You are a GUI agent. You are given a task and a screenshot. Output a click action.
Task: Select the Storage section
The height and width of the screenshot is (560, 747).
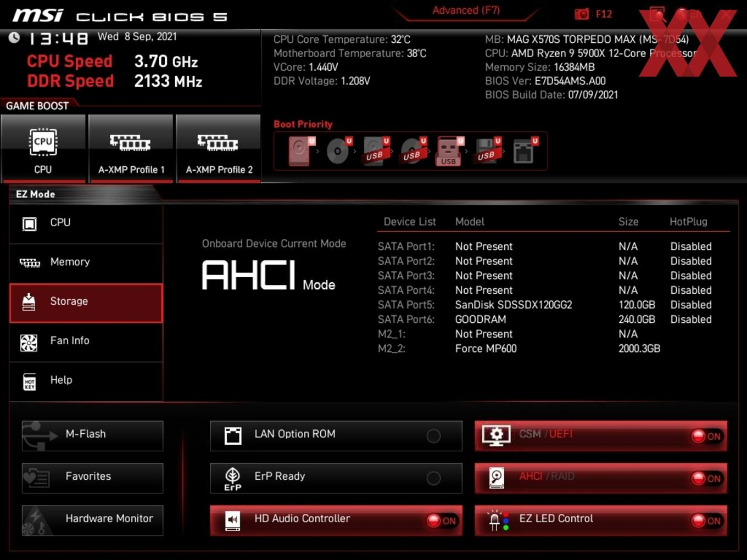click(x=86, y=302)
